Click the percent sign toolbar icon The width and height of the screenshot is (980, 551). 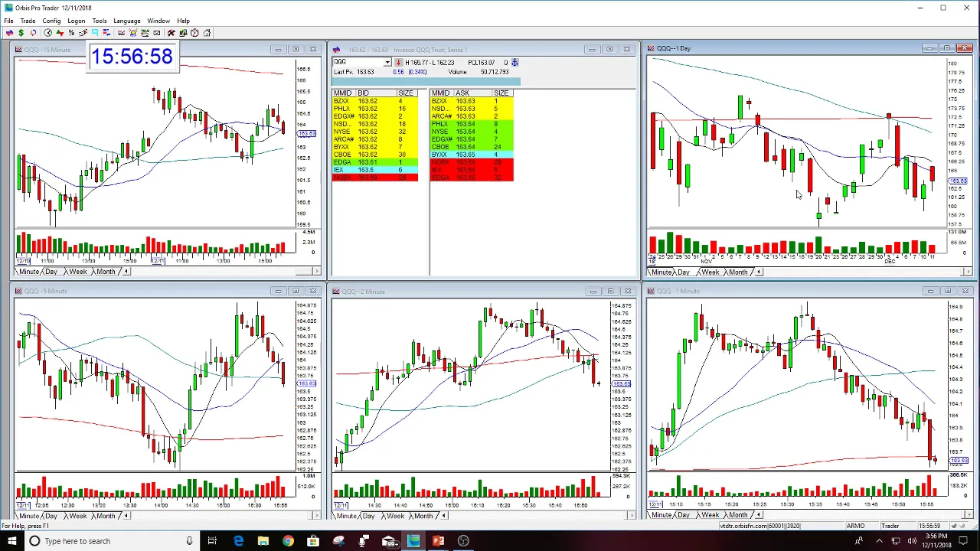tap(71, 33)
